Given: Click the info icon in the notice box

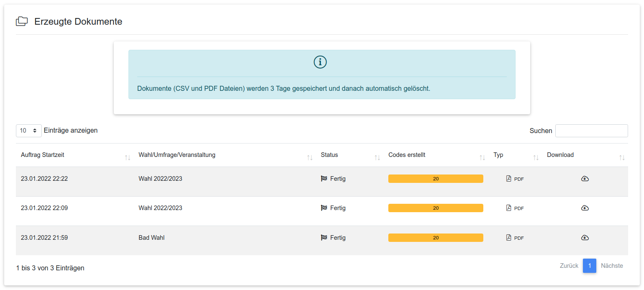Looking at the screenshot, I should click(320, 62).
